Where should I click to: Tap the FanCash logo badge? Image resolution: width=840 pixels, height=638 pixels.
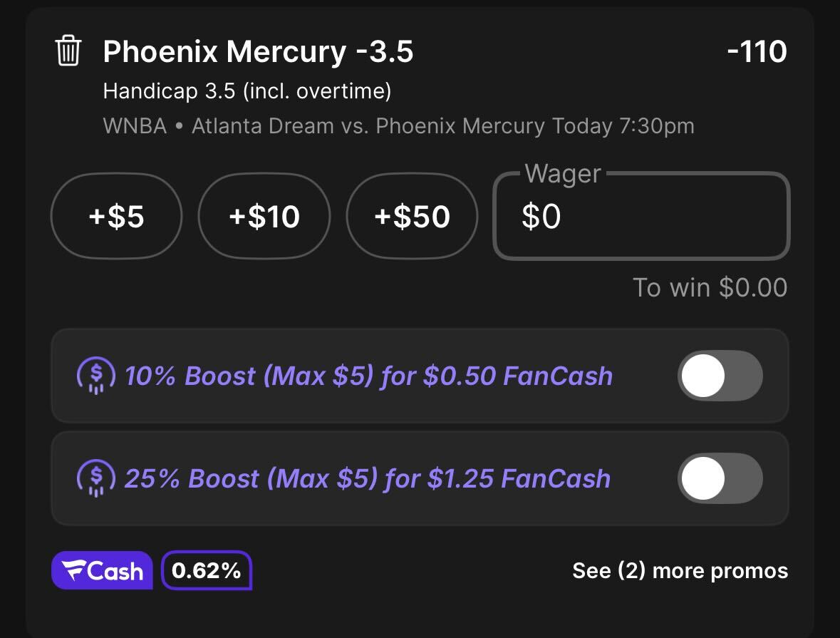click(103, 570)
